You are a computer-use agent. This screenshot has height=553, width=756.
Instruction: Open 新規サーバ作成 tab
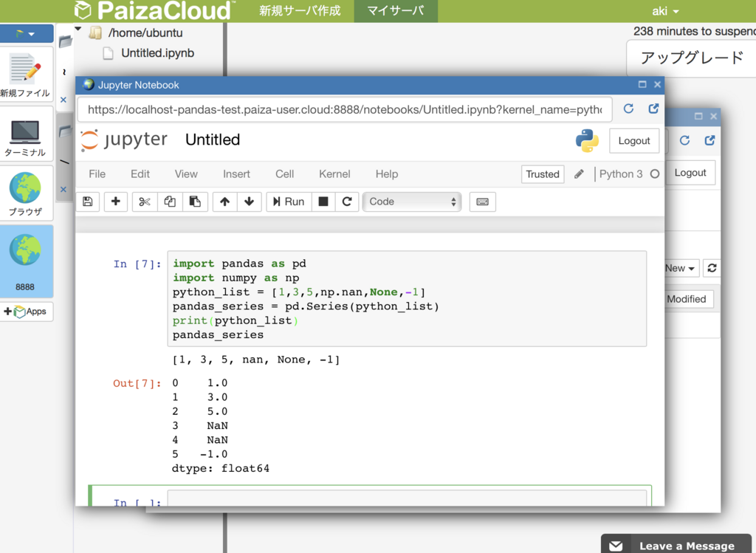pos(300,10)
